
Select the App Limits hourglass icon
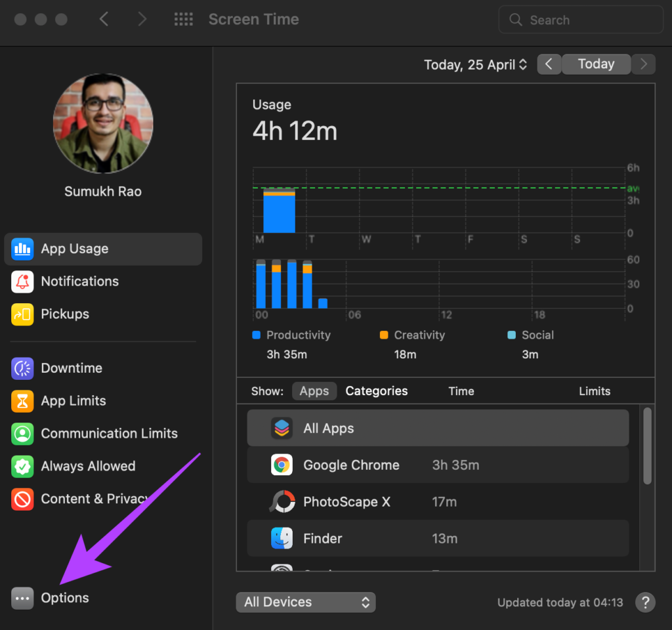pos(22,401)
